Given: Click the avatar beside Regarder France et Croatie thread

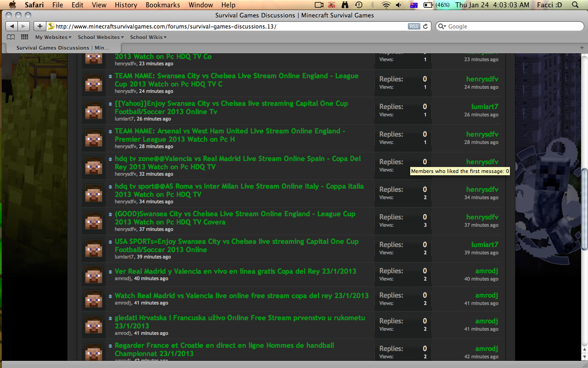Looking at the screenshot, I should click(94, 353).
